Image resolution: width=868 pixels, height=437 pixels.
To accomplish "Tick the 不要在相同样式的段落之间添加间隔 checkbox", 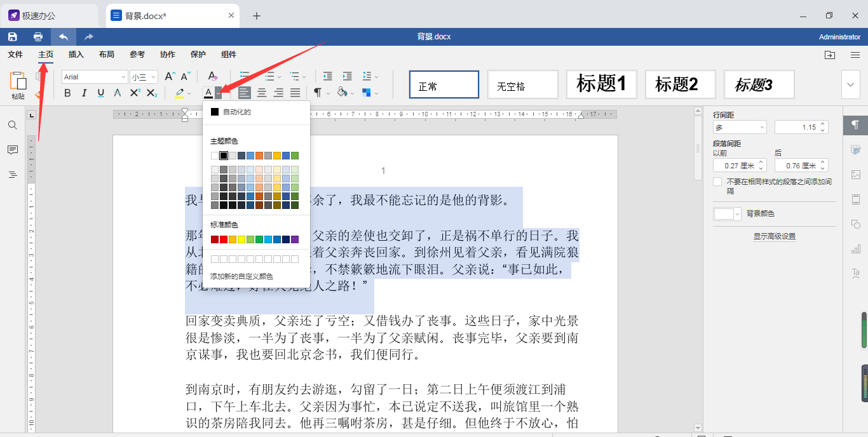I will [x=717, y=182].
